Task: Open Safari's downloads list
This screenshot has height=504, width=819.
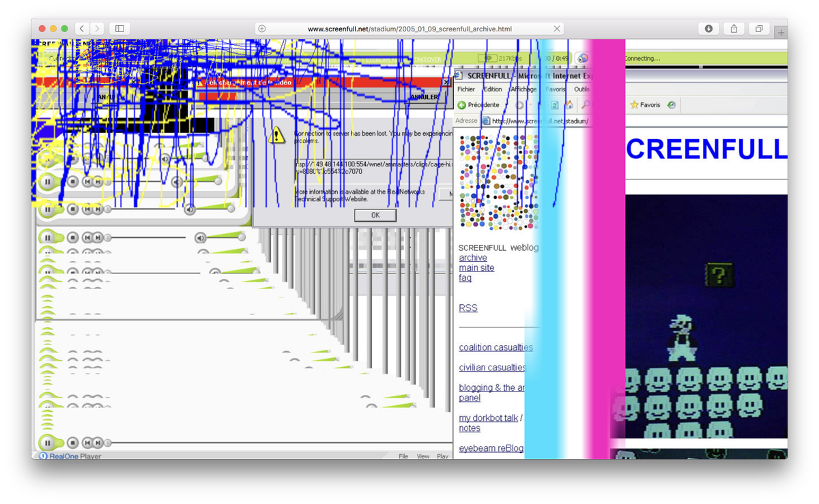Action: pos(708,29)
